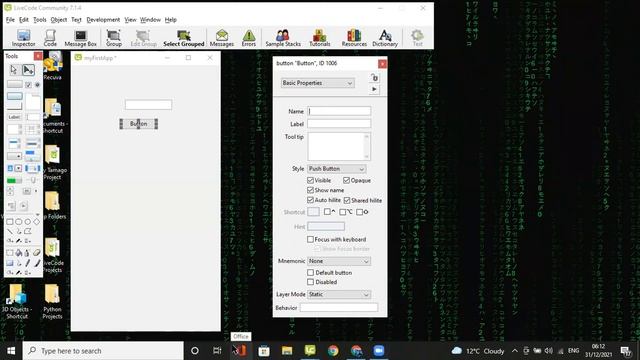Open the Edit menu
Screen dimensions: 640x360
click(x=24, y=20)
